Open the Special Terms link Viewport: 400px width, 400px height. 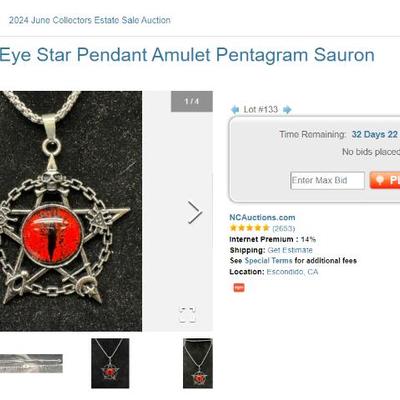(268, 261)
